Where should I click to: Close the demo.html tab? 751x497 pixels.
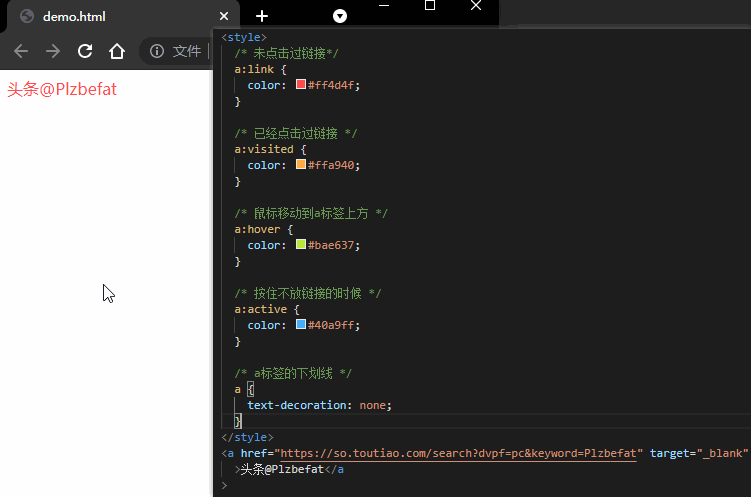(x=224, y=17)
